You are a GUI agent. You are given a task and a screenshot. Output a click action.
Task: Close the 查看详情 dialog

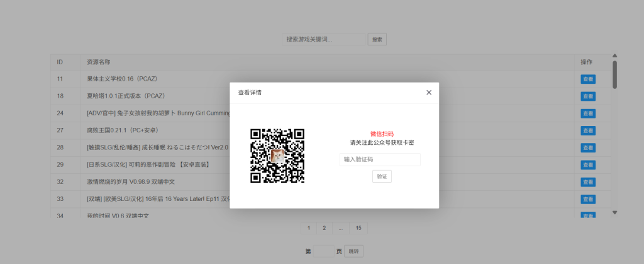tap(429, 93)
